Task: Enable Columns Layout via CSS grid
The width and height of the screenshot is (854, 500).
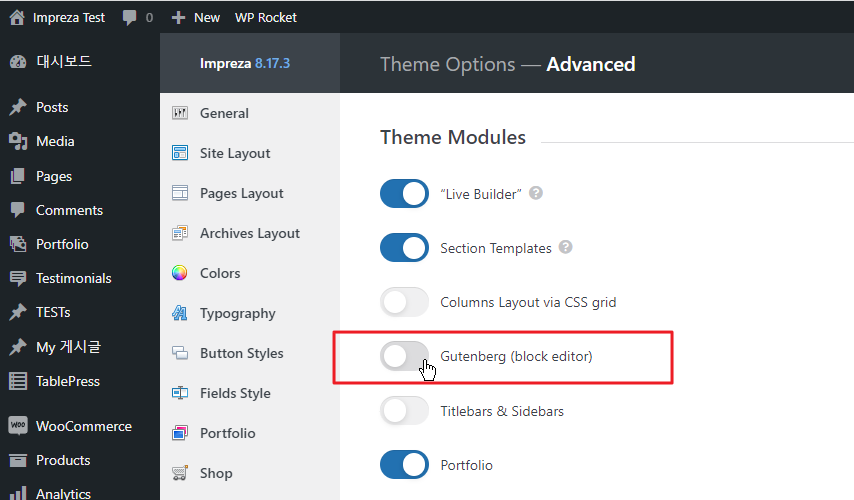Action: 404,302
